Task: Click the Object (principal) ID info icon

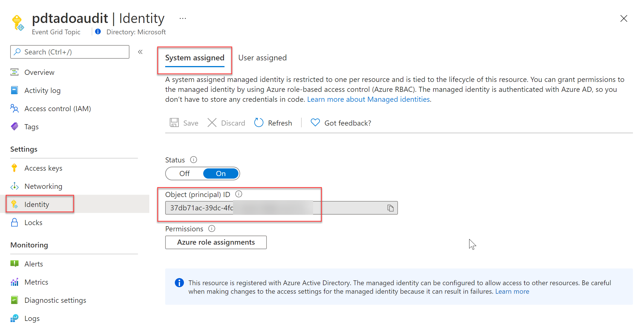Action: click(x=239, y=194)
